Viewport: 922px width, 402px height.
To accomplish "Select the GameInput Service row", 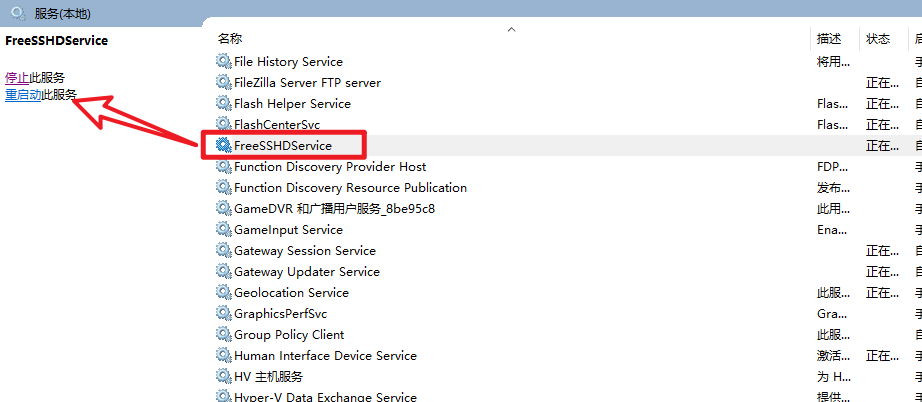I will click(x=288, y=229).
